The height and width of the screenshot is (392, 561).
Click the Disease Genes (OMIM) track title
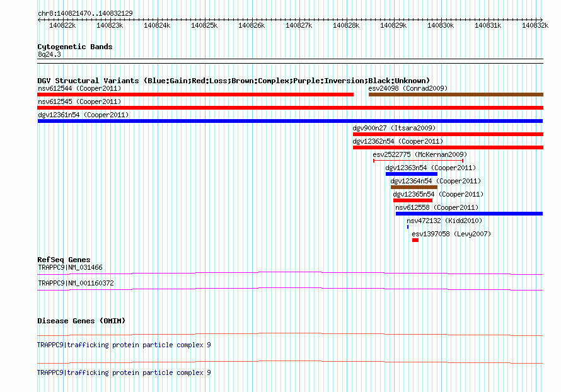pyautogui.click(x=81, y=321)
